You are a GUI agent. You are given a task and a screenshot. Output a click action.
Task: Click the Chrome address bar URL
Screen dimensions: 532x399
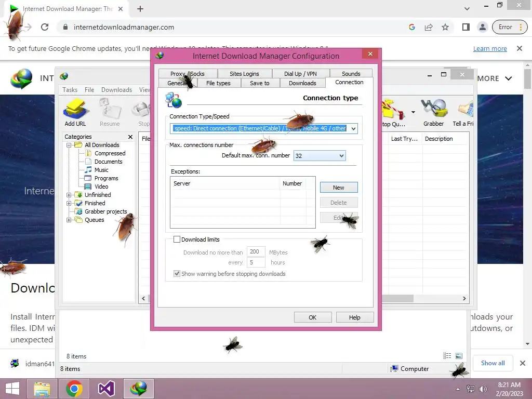click(x=124, y=27)
